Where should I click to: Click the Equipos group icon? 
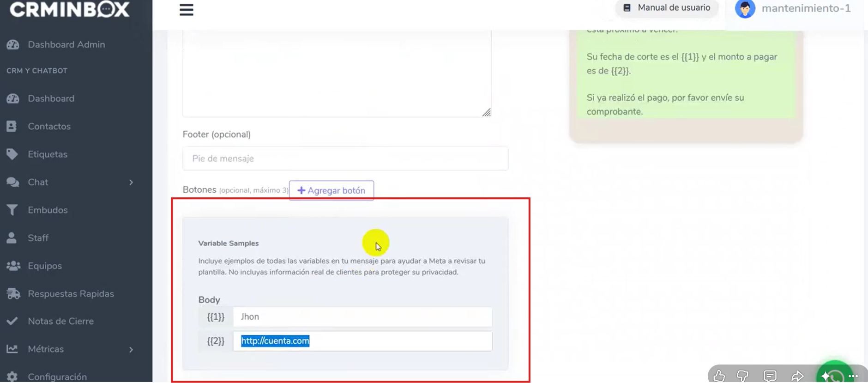[x=13, y=266]
